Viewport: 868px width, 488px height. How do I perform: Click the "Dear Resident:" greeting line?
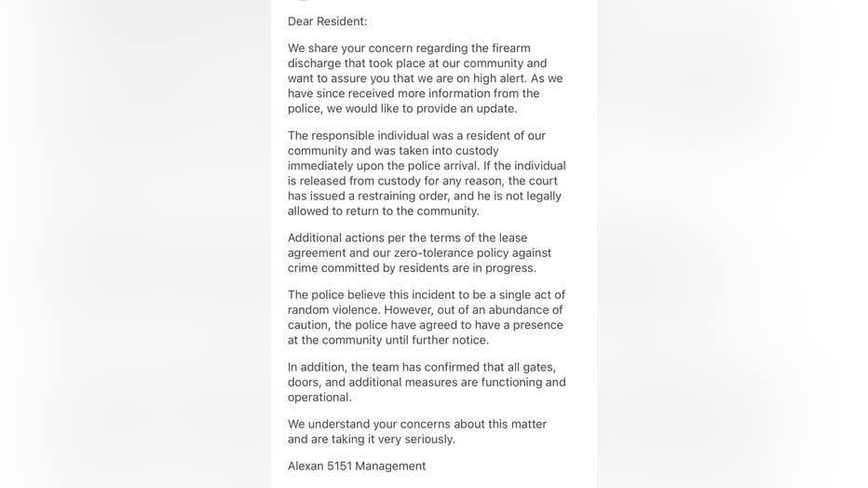point(327,21)
